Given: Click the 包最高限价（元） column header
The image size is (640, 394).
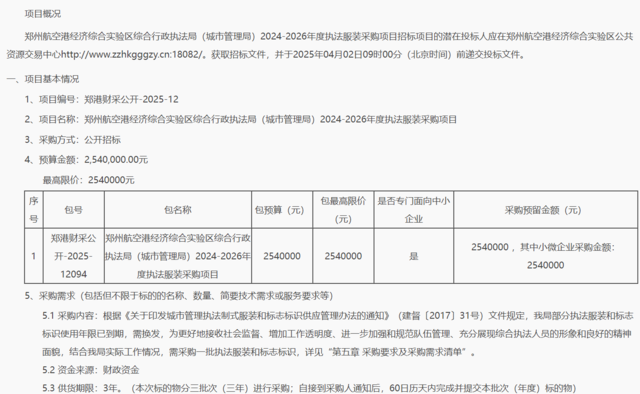Looking at the screenshot, I should pos(343,209).
